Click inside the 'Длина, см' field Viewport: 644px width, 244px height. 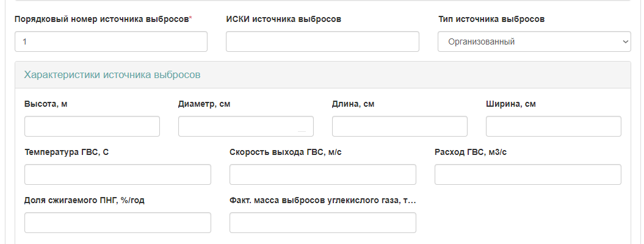(400, 126)
